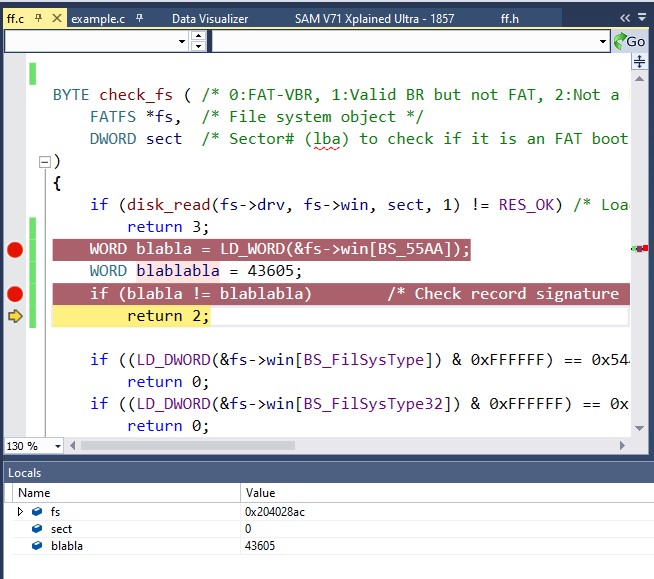This screenshot has height=579, width=654.
Task: Open the 130 % zoom dropdown
Action: [x=58, y=445]
